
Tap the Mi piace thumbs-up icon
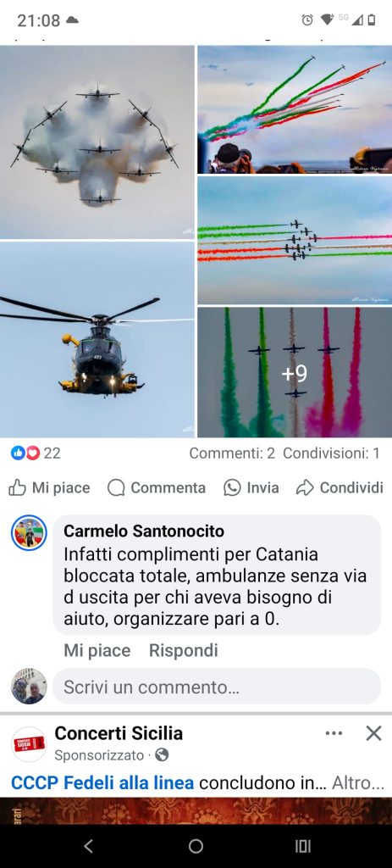pos(18,487)
